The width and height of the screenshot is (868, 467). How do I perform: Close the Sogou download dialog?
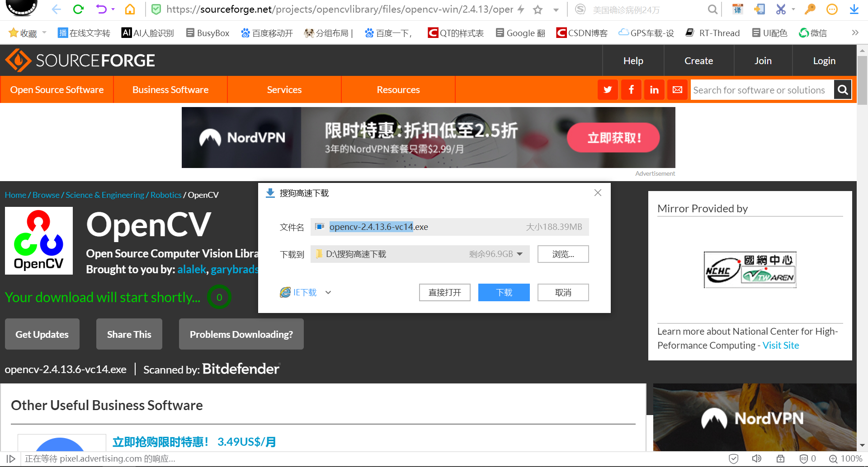click(x=598, y=193)
